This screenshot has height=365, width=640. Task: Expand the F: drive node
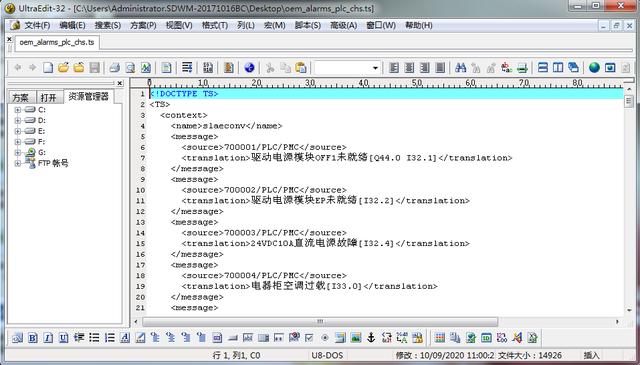(x=18, y=142)
